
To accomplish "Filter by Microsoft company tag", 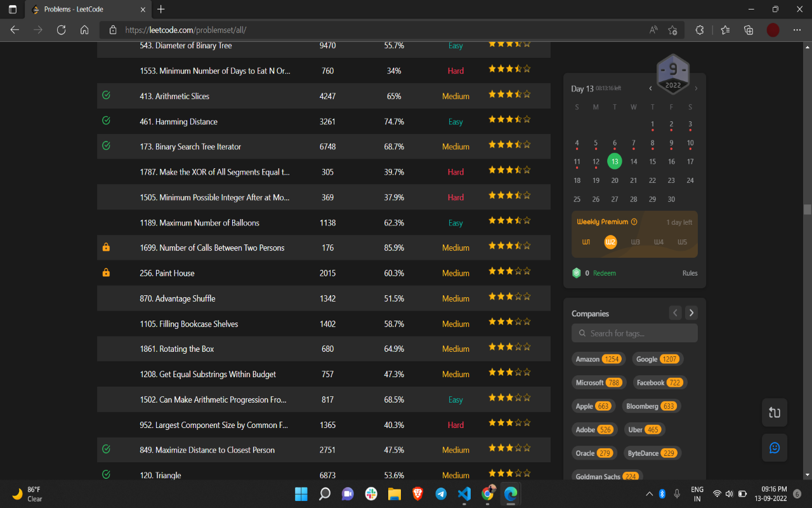I will [x=598, y=382].
